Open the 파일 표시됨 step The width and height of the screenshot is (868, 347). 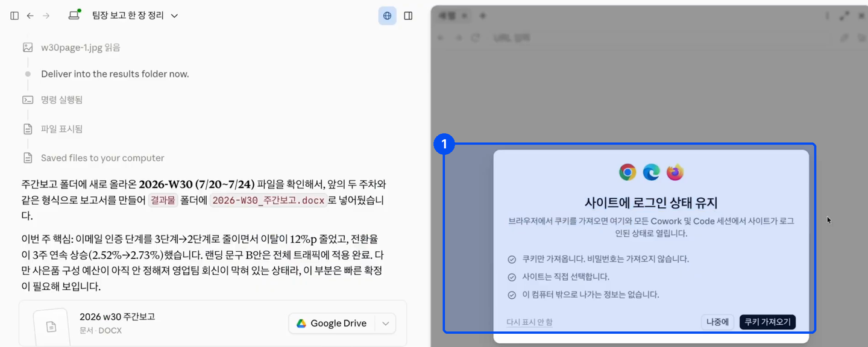[61, 129]
